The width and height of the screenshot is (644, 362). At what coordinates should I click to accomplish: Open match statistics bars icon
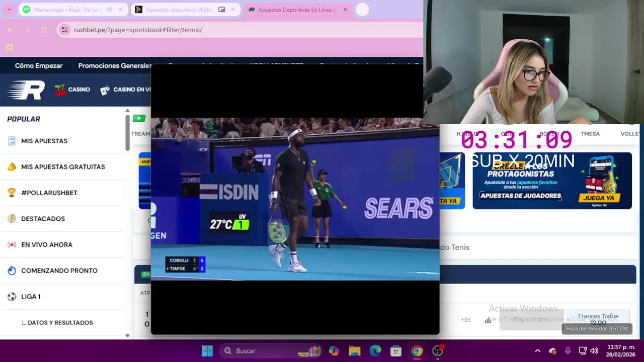click(488, 320)
